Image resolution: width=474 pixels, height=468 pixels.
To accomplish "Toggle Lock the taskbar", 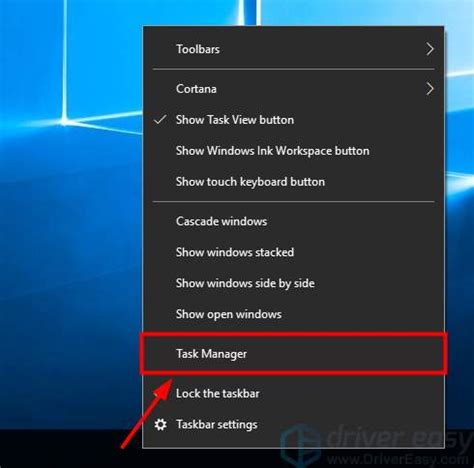I will coord(293,394).
